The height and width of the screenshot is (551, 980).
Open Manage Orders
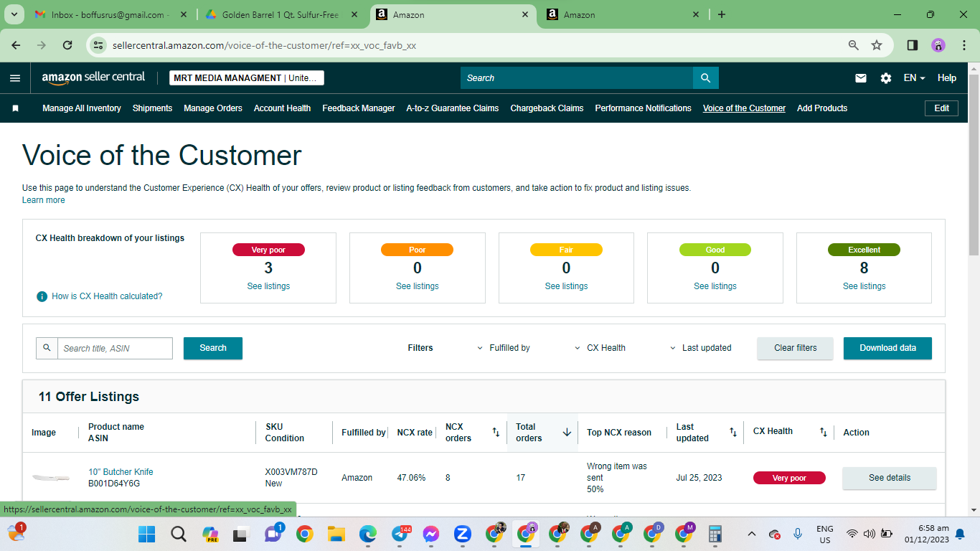213,108
